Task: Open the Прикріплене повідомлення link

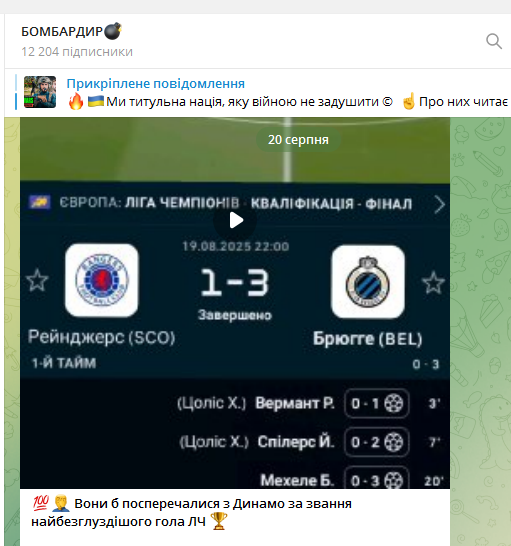Action: coord(155,84)
